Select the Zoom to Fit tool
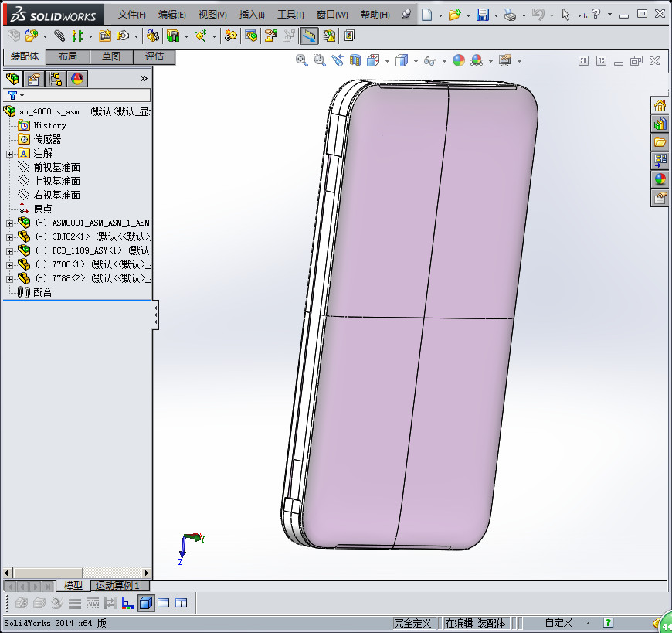The height and width of the screenshot is (633, 672). (x=301, y=60)
